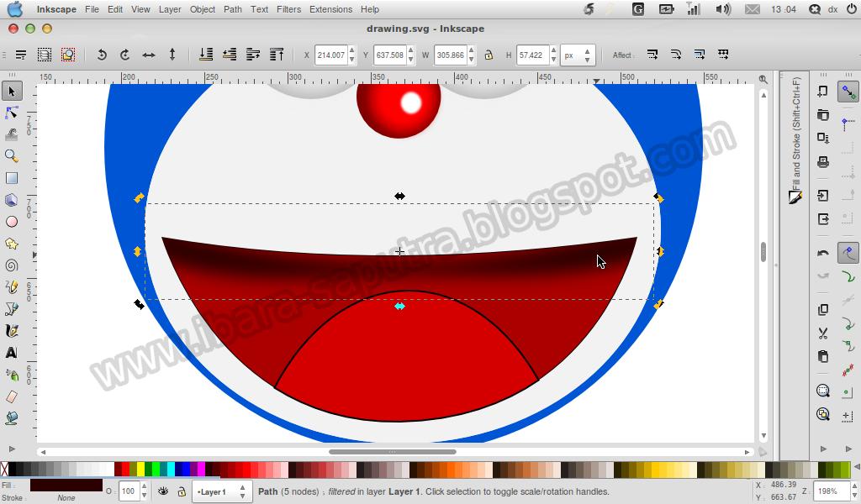Toggle Affect scale stroke width option

(x=652, y=55)
